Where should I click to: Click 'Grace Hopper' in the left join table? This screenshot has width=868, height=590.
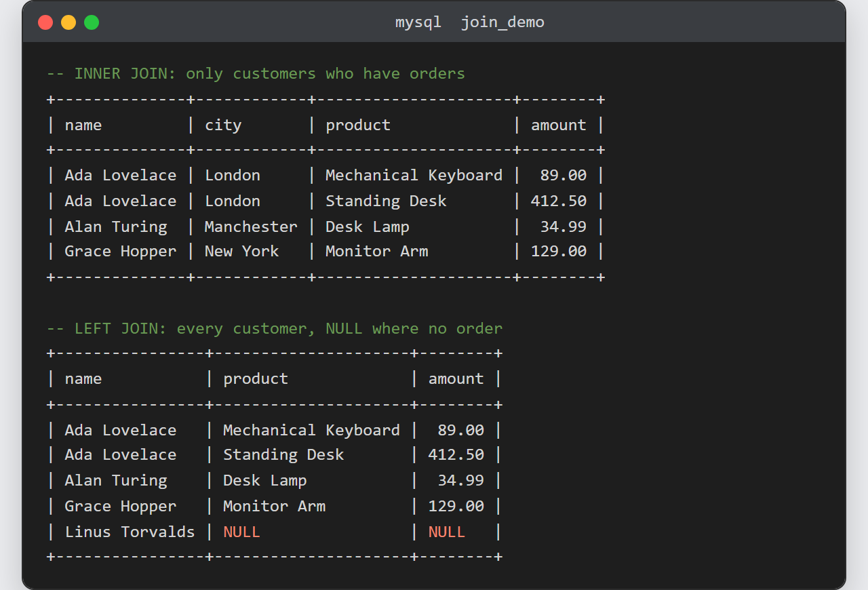pos(121,506)
